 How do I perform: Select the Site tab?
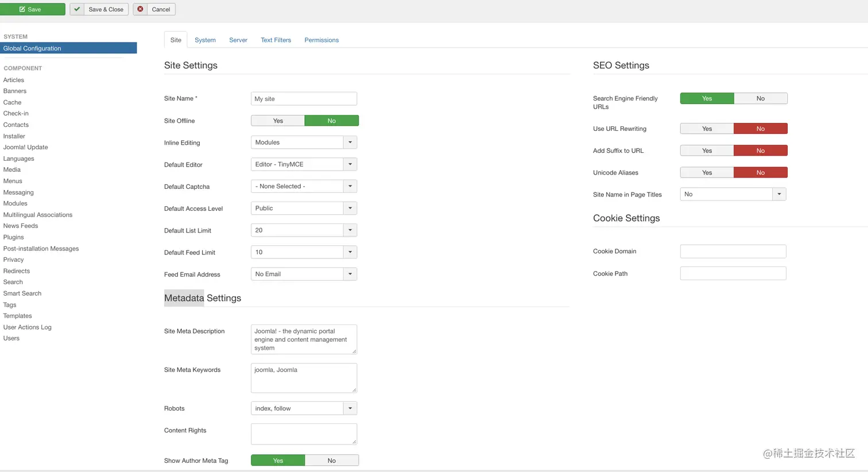point(176,40)
